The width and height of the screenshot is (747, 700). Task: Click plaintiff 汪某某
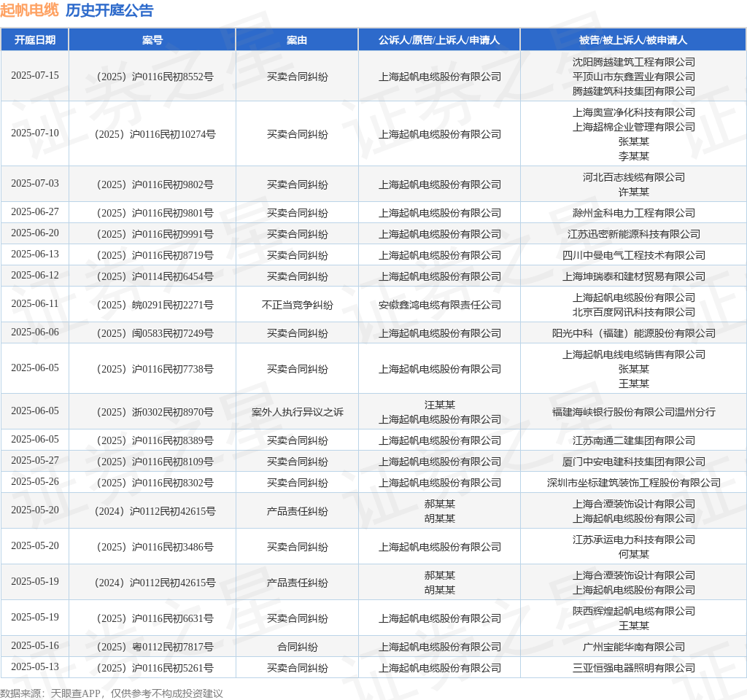tap(439, 405)
